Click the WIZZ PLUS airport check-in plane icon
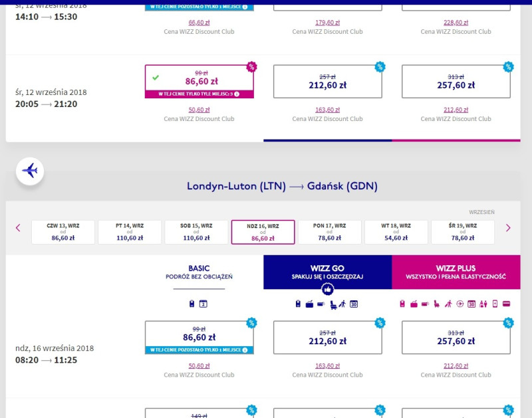532x418 pixels. point(460,304)
